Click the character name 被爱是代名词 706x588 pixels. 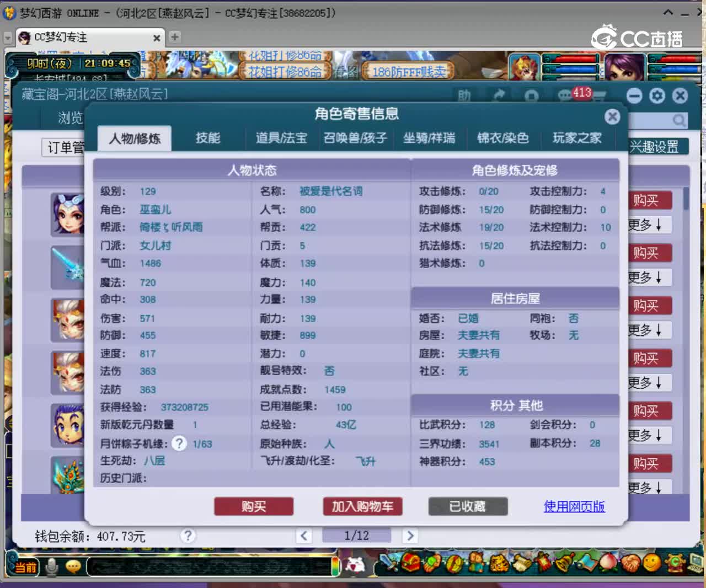(331, 191)
